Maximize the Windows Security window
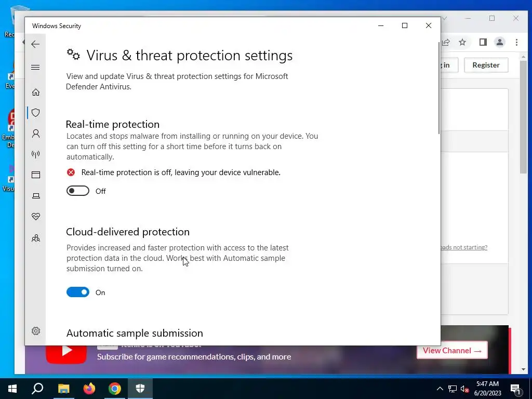The image size is (532, 399). [x=404, y=25]
